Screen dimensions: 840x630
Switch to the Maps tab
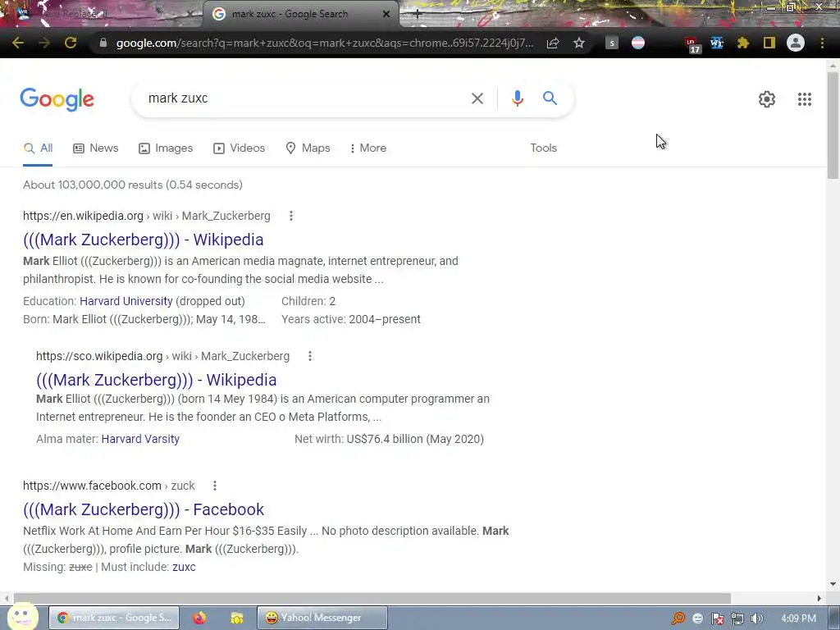(x=308, y=148)
